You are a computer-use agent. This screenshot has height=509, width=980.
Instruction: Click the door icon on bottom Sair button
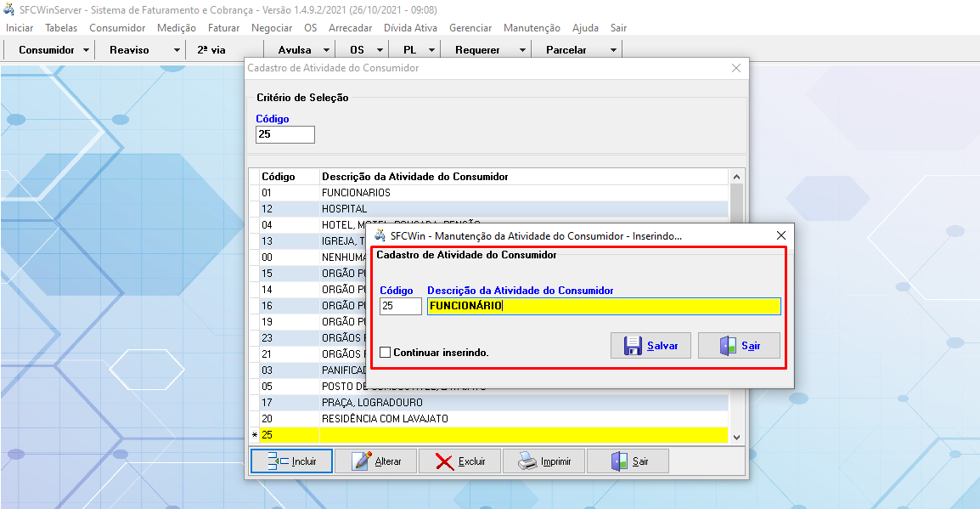[x=619, y=461]
